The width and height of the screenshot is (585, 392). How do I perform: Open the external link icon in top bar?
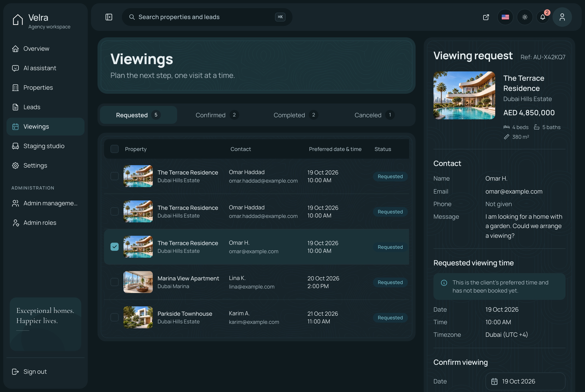click(486, 17)
